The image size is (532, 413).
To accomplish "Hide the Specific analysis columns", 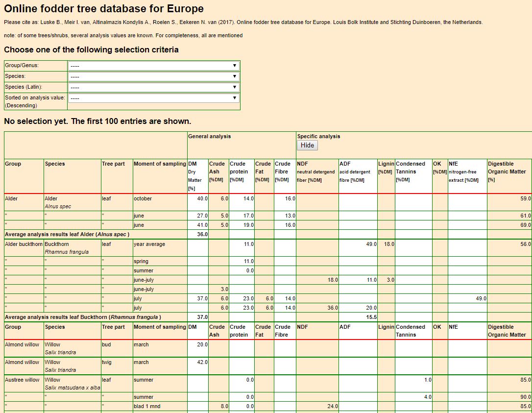I will click(307, 145).
